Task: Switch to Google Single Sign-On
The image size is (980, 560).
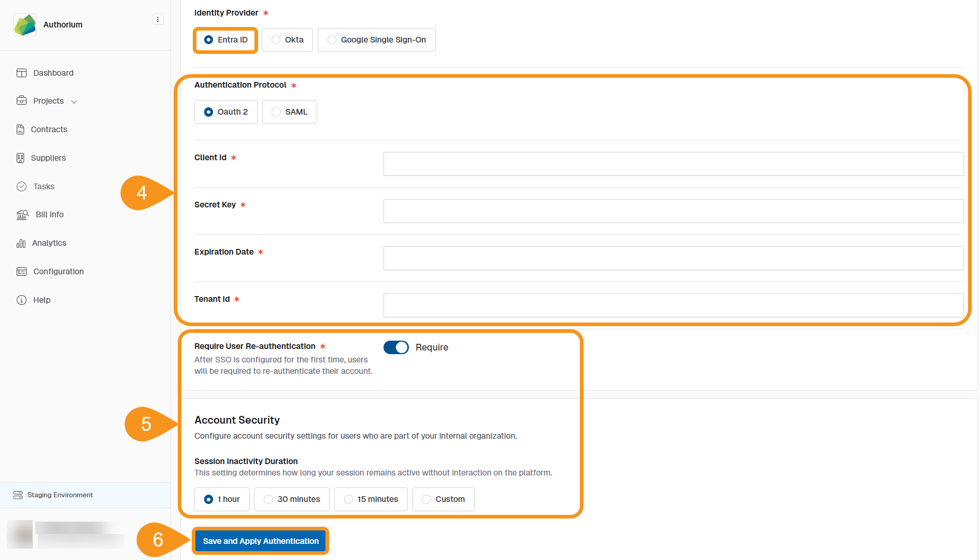Action: pos(376,39)
